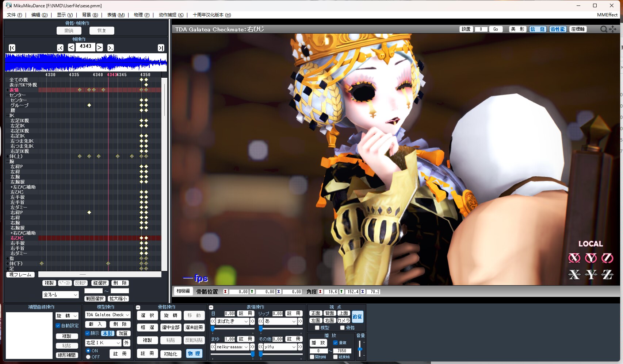Open the 背景 (B) menu

tap(90, 15)
